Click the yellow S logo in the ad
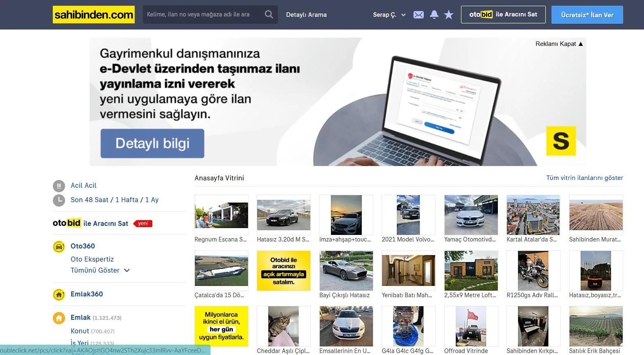The width and height of the screenshot is (644, 355). coord(561,141)
